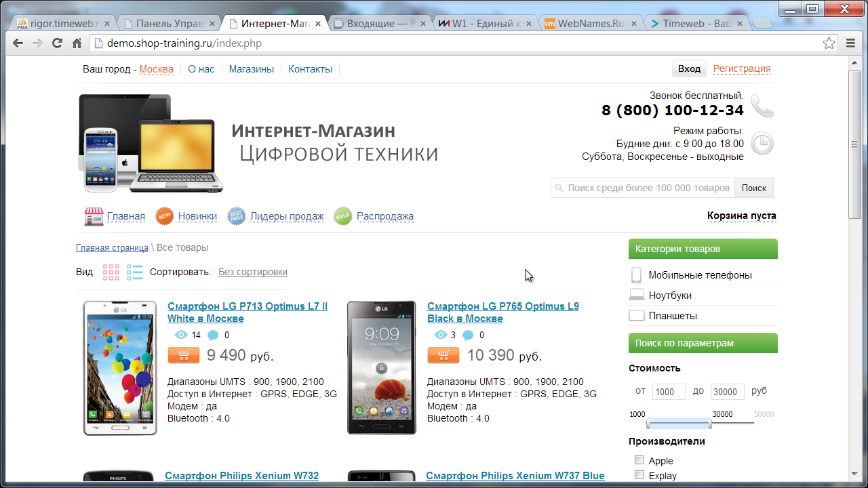
Task: Click Корзина пуста cart link
Action: pos(742,216)
